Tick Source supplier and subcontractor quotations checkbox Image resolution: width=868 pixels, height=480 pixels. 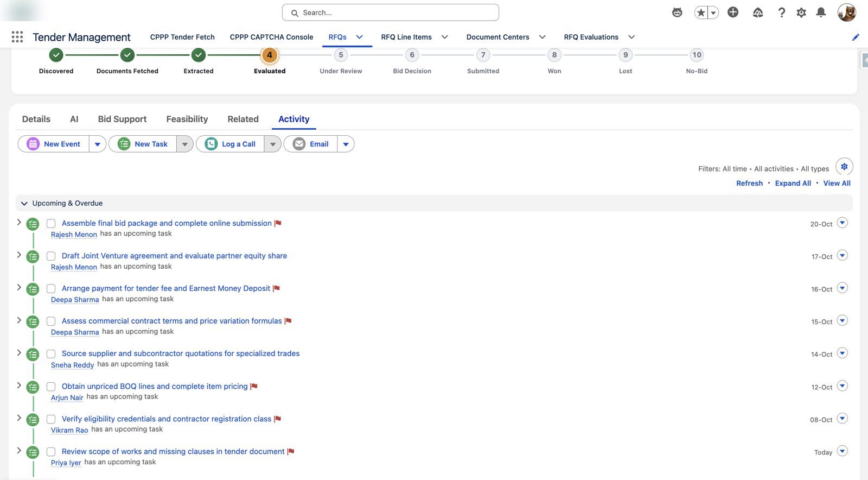coord(51,353)
